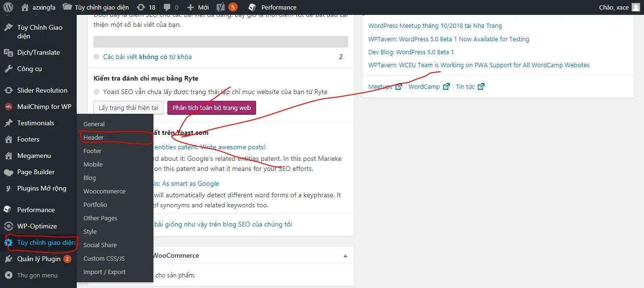This screenshot has height=288, width=644.
Task: Choose Woocommerce from the submenu
Action: pos(105,191)
